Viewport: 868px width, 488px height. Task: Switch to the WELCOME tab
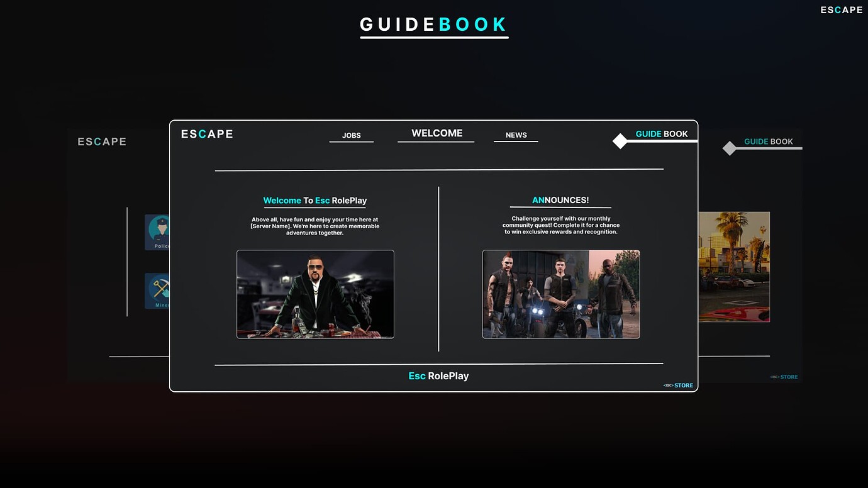pos(437,133)
